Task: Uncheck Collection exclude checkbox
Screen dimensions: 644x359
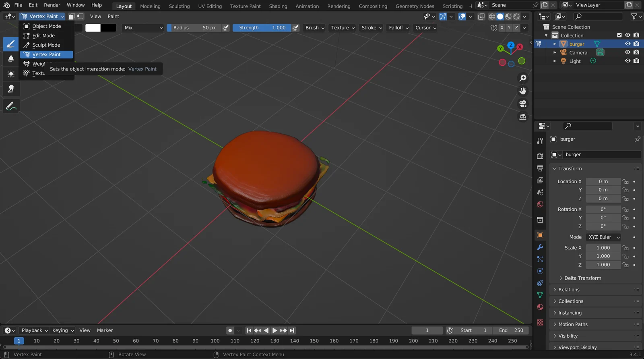Action: click(619, 35)
